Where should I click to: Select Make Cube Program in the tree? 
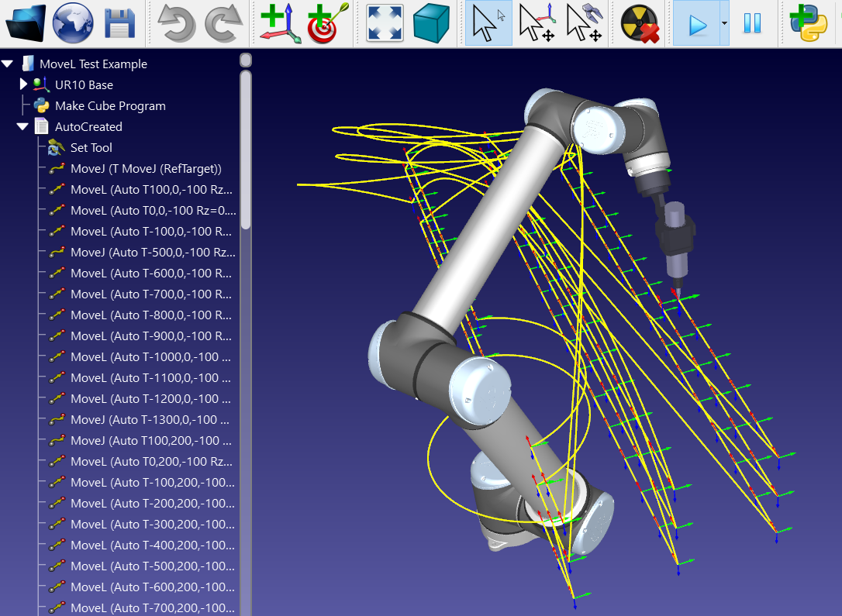pyautogui.click(x=109, y=106)
